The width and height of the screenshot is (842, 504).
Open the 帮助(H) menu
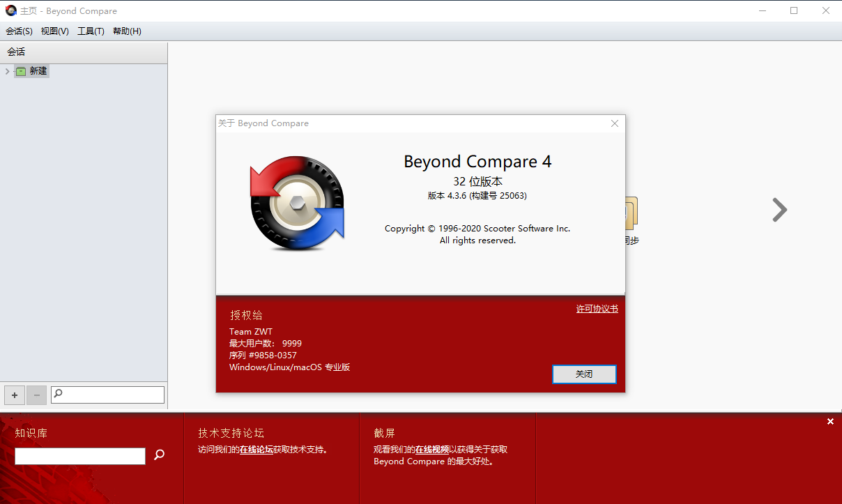coord(127,31)
